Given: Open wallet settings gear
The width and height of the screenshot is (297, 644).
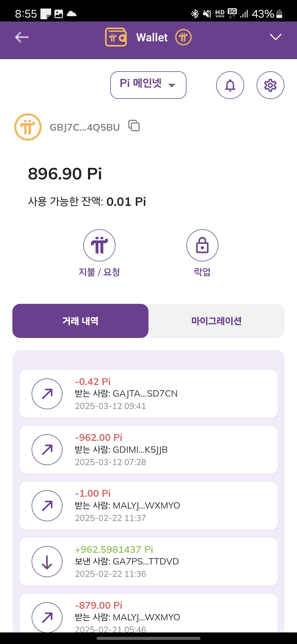Looking at the screenshot, I should click(x=270, y=85).
